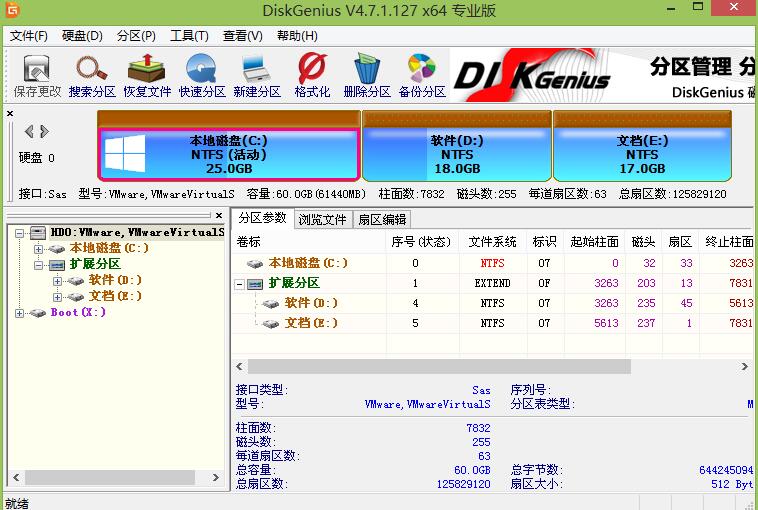This screenshot has width=758, height=510.
Task: Click extended partition icon in tree
Action: click(x=57, y=265)
